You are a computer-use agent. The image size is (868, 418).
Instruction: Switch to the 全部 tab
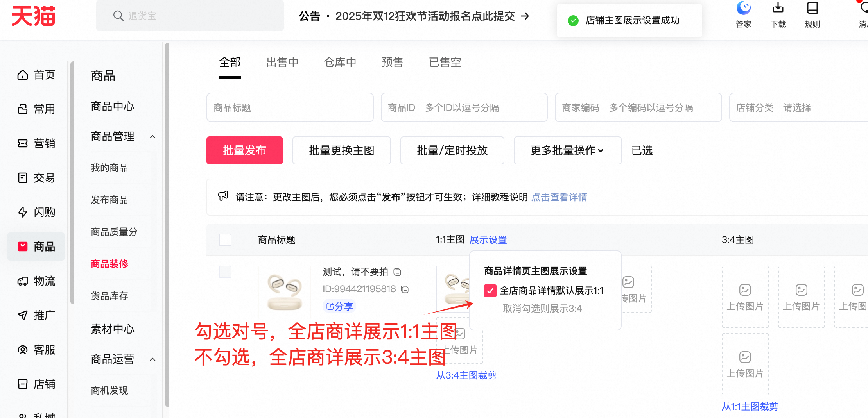(x=230, y=63)
